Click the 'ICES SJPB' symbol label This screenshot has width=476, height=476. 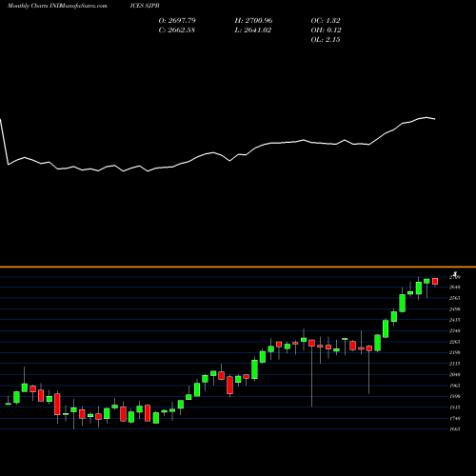click(145, 6)
